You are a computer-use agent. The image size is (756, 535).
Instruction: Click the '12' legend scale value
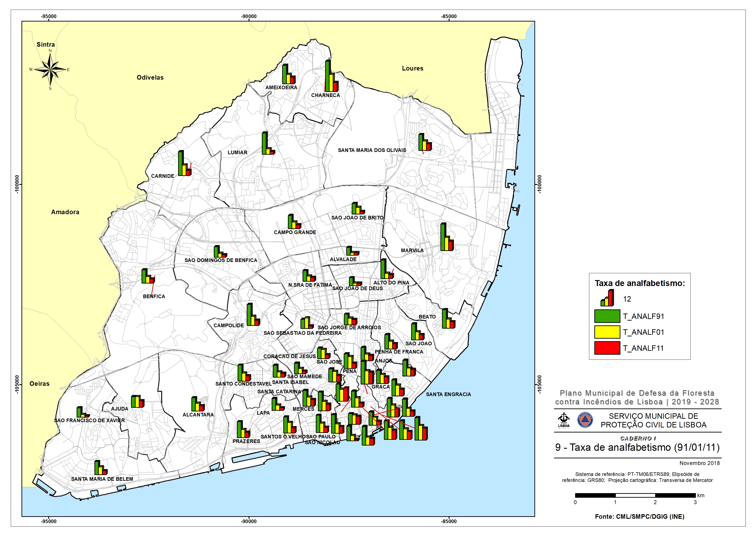tap(627, 299)
